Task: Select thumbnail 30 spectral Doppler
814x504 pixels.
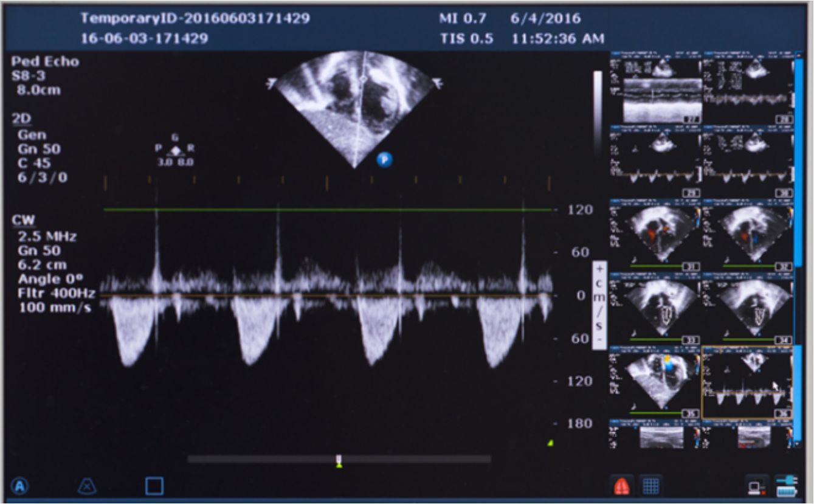Action: (x=749, y=161)
